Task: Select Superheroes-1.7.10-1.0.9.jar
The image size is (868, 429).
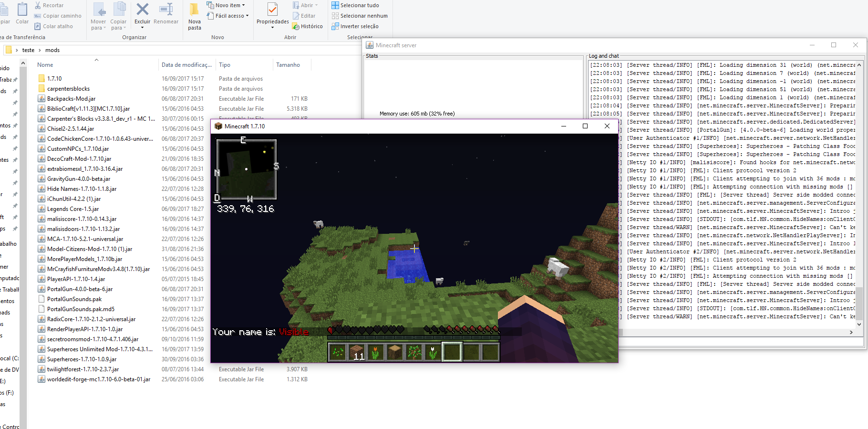Action: click(x=82, y=359)
